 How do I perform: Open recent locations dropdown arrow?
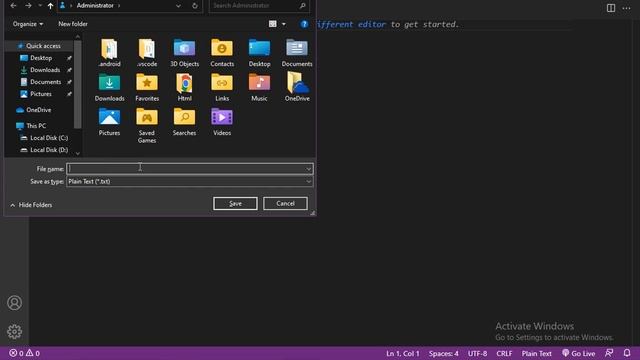point(40,6)
